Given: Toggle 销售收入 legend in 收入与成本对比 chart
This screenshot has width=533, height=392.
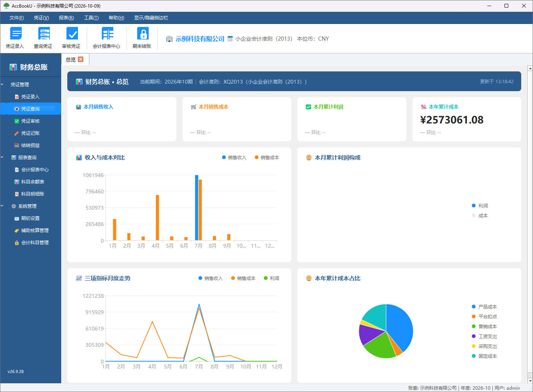Looking at the screenshot, I should point(234,158).
